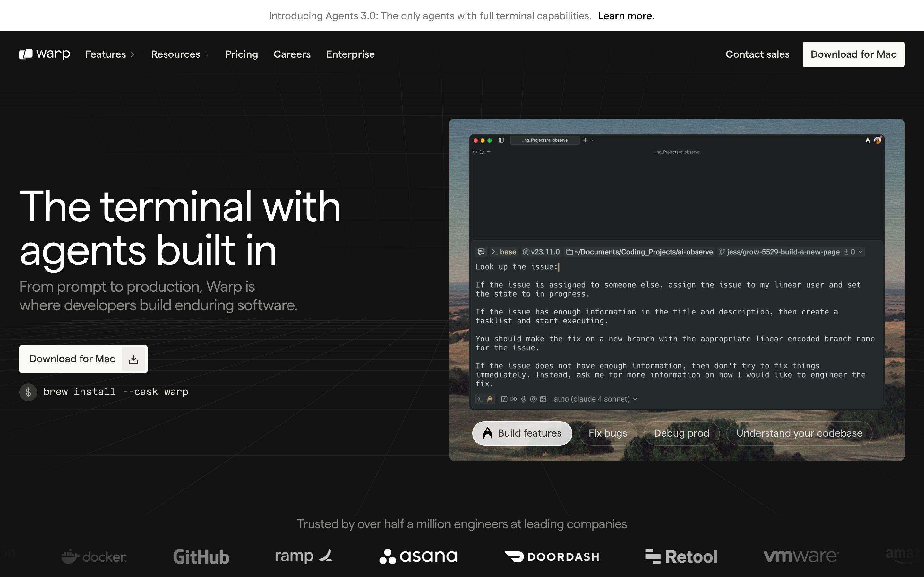Click the search magnifier icon under the tab bar
The image size is (924, 577).
point(482,152)
